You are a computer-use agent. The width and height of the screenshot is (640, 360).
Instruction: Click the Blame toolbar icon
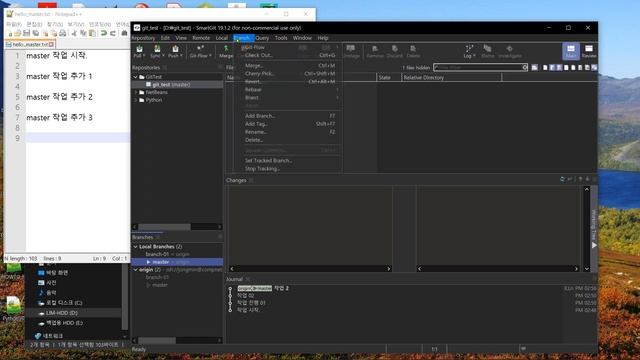pyautogui.click(x=487, y=49)
